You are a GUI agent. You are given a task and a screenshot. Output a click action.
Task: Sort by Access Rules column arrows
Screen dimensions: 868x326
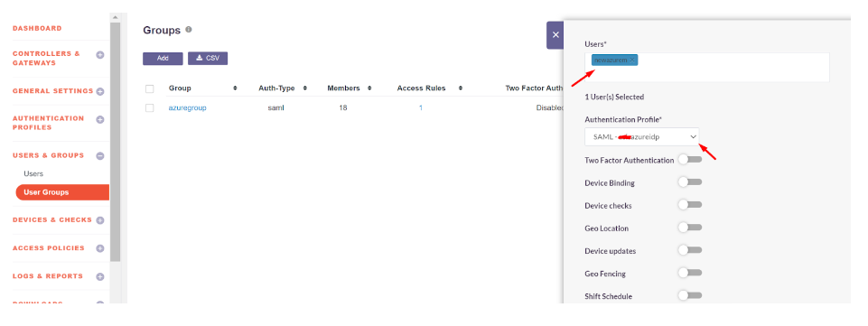[461, 88]
